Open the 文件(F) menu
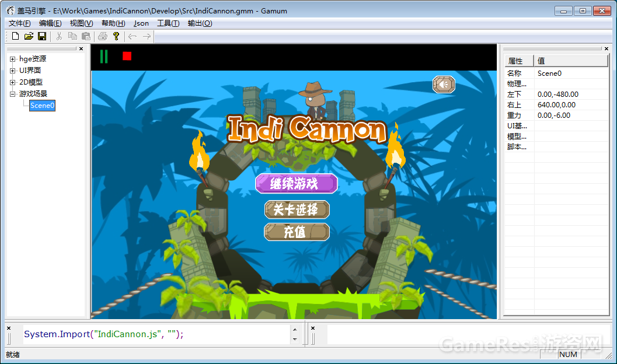Image resolution: width=617 pixels, height=364 pixels. (x=20, y=23)
